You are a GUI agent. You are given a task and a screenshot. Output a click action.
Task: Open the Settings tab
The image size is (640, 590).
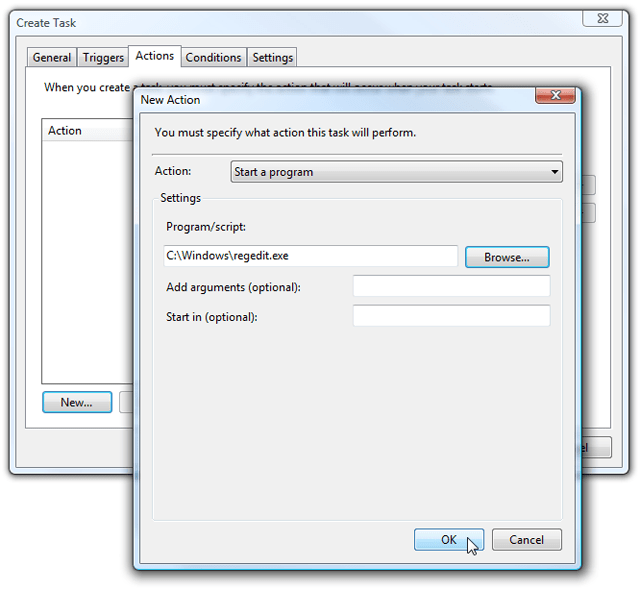(x=272, y=58)
